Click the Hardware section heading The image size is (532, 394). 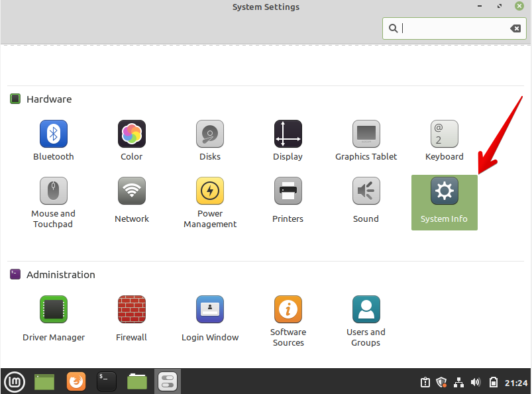tap(49, 99)
